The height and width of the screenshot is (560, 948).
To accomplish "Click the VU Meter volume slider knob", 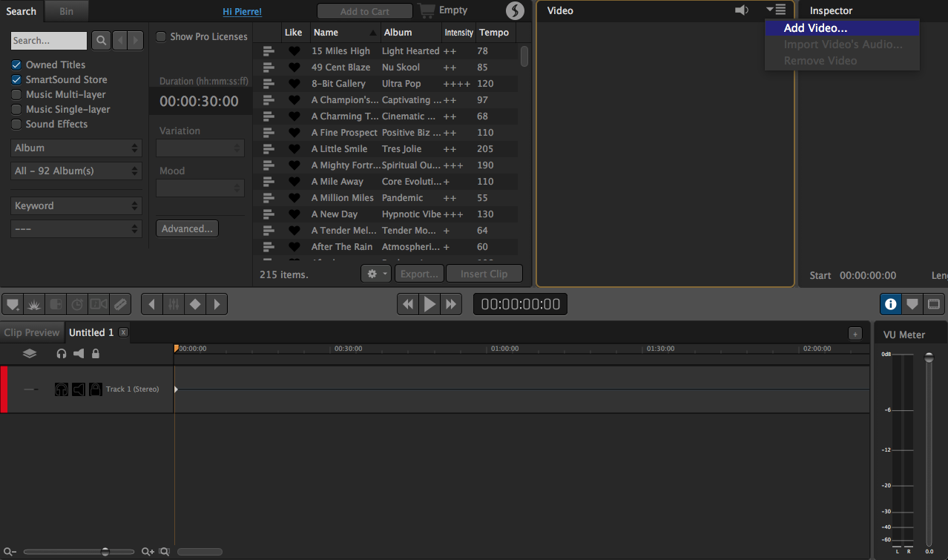I will point(929,358).
